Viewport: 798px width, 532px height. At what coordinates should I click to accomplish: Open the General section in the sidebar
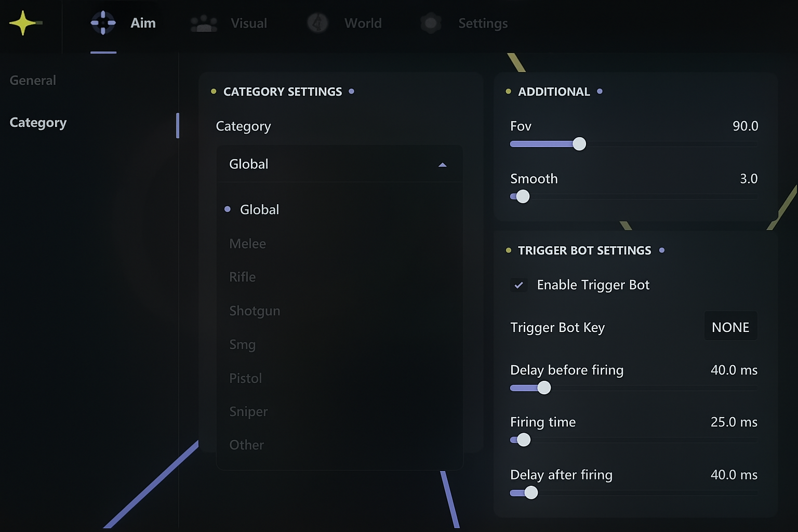click(33, 81)
